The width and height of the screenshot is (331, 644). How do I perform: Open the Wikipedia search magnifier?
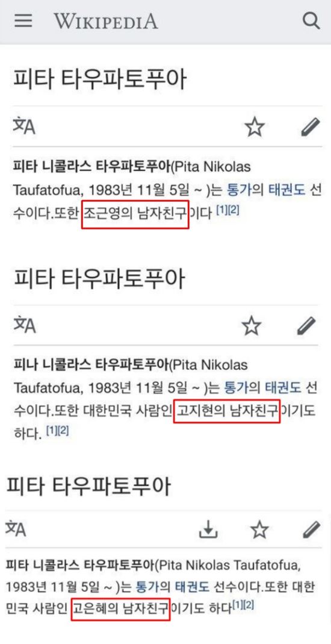click(x=311, y=20)
